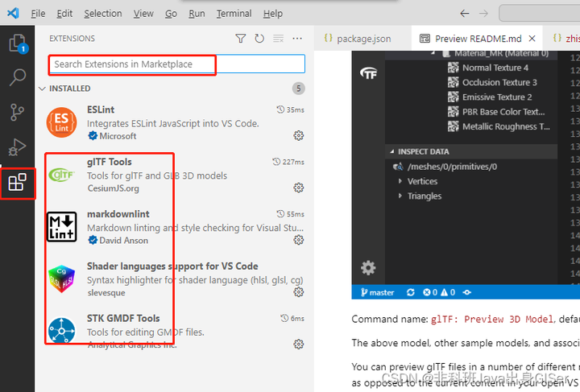The height and width of the screenshot is (392, 580).
Task: Open manage gear for Shader languages support
Action: [299, 292]
